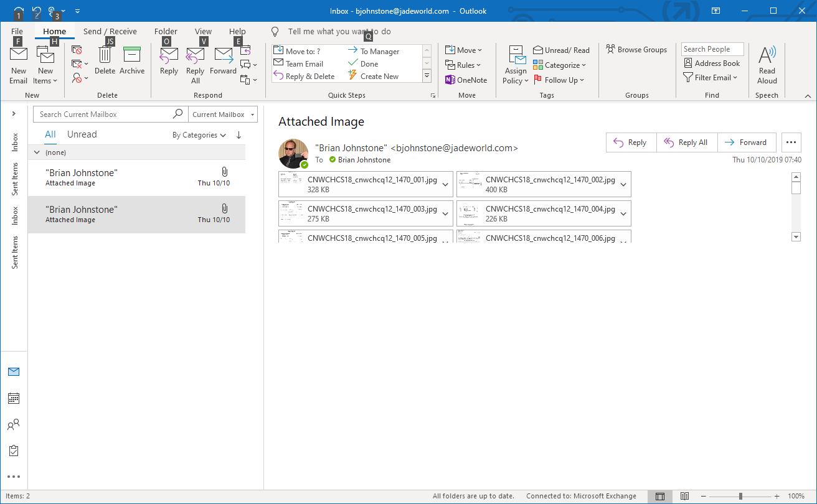817x504 pixels.
Task: Open the Current Mailbox scope dropdown
Action: point(224,114)
